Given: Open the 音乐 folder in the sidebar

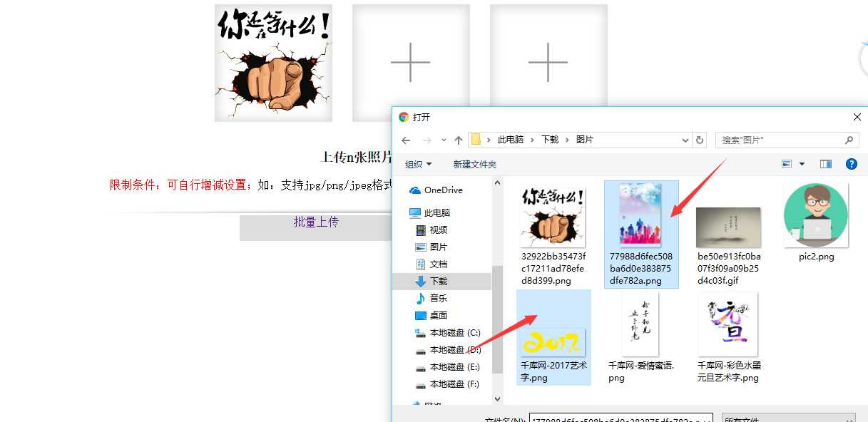Looking at the screenshot, I should click(x=439, y=298).
